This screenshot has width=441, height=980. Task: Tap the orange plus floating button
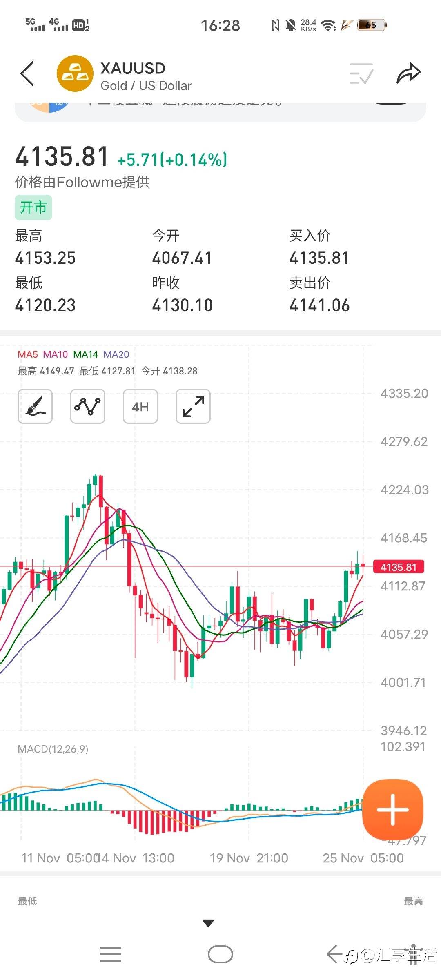pos(393,809)
